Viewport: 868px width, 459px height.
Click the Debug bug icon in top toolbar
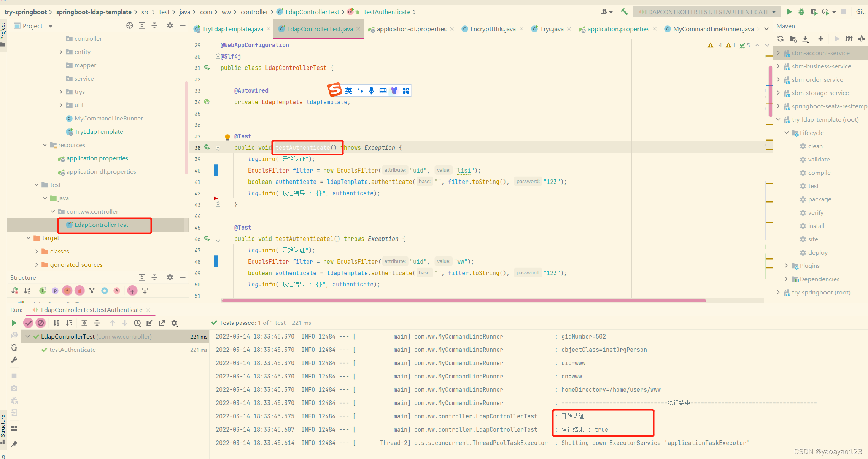[801, 12]
